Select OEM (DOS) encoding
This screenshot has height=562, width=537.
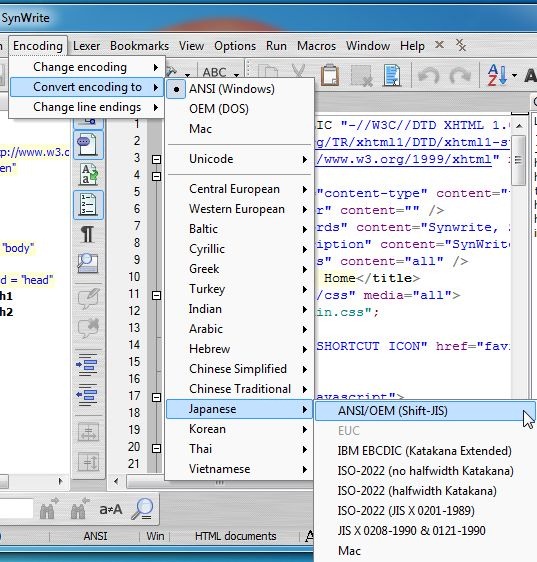(239, 109)
